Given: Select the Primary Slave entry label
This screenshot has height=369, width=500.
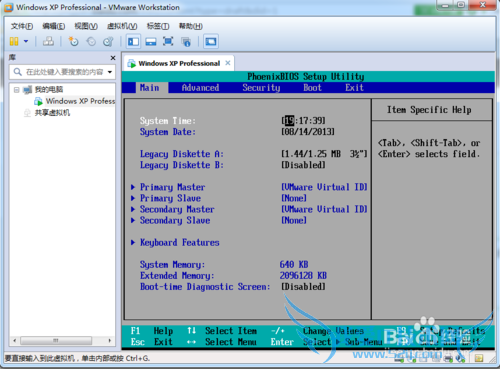Looking at the screenshot, I should pyautogui.click(x=170, y=198).
